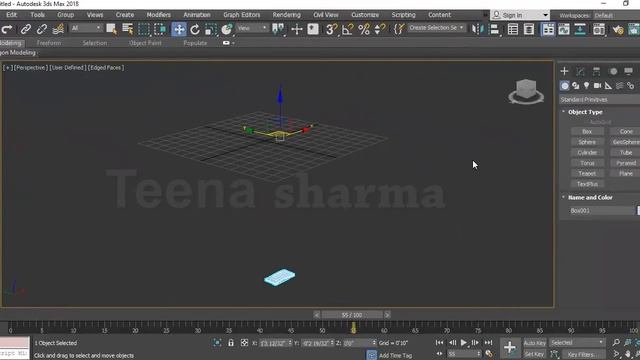This screenshot has width=640, height=360.
Task: Toggle the Angle Snap icon
Action: point(347,29)
